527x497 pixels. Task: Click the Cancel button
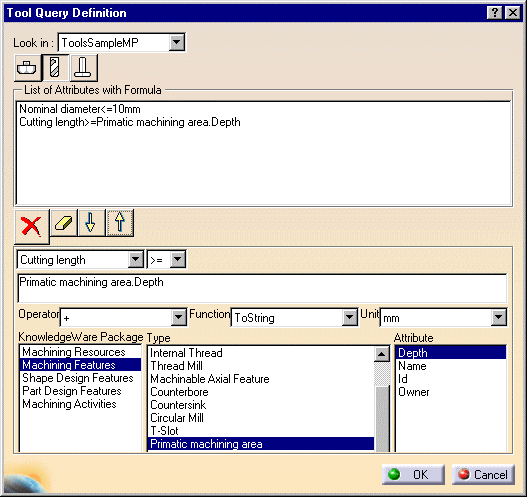click(x=483, y=474)
